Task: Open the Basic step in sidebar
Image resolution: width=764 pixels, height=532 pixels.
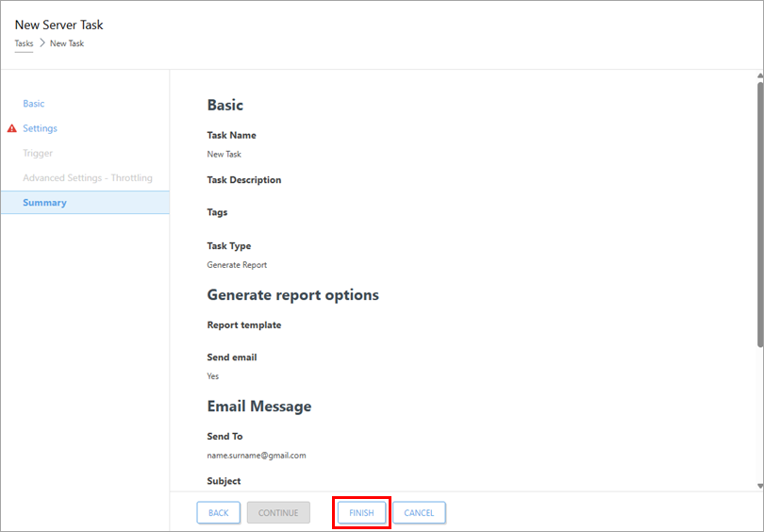Action: pyautogui.click(x=34, y=104)
